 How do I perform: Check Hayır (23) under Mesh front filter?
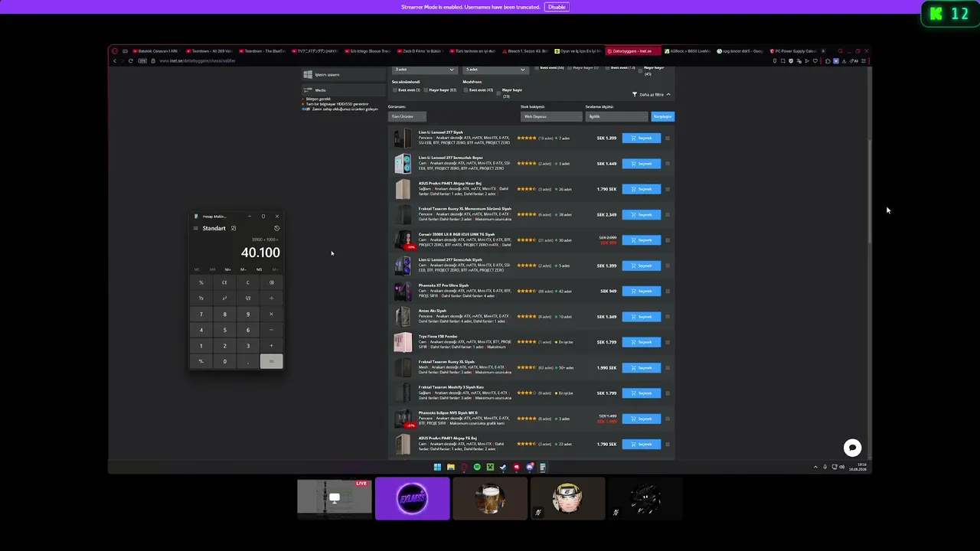(499, 93)
